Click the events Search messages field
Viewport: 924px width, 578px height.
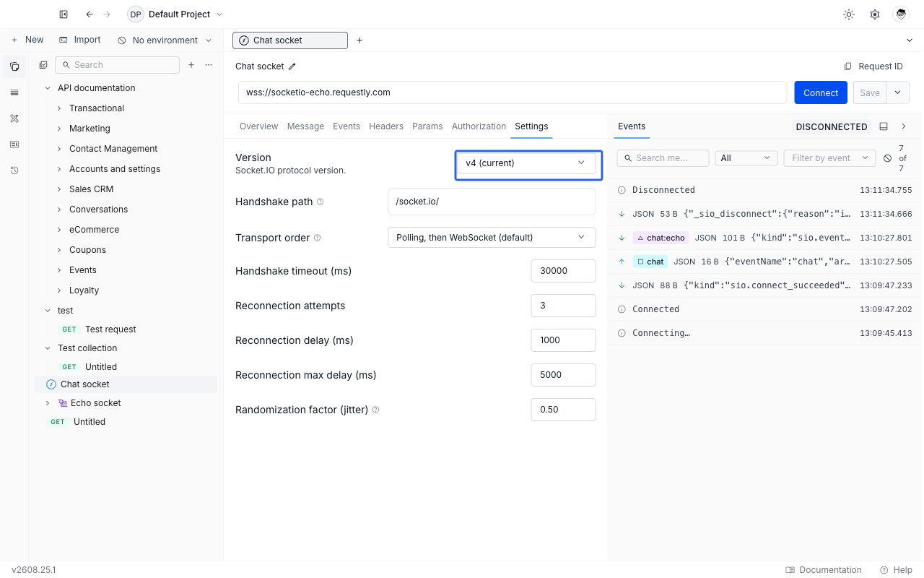[663, 158]
